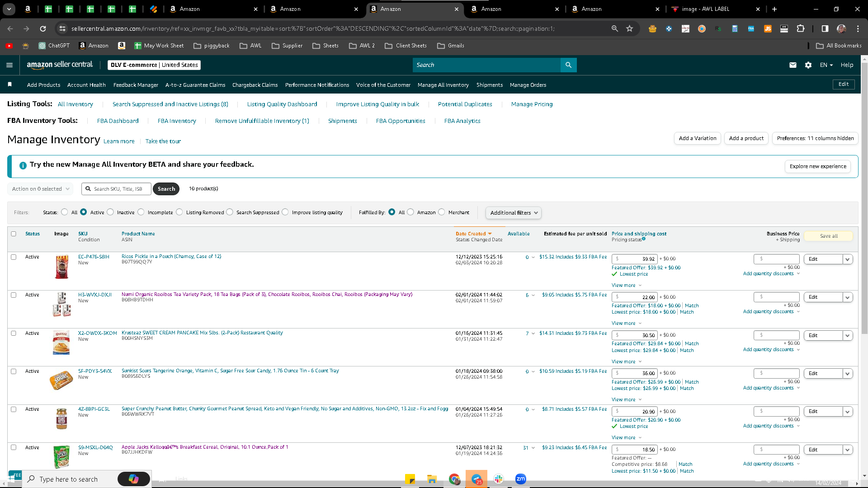Click the H3-WVXJ-DXJI SKU text
868x488 pixels.
[x=95, y=295]
